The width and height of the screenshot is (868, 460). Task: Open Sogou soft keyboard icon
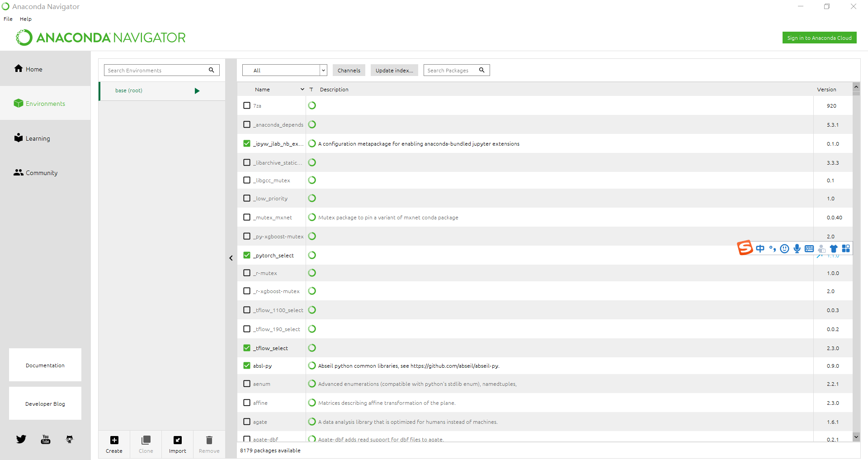[809, 248]
